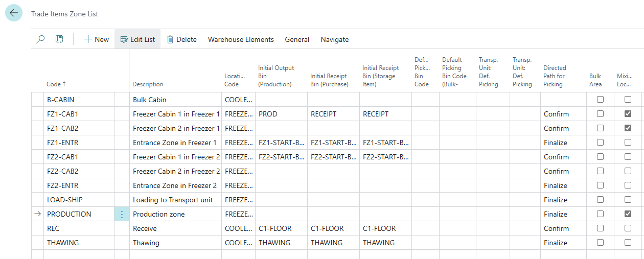Select the FZ1-CAB1 code cell
The image size is (644, 259).
pyautogui.click(x=79, y=114)
